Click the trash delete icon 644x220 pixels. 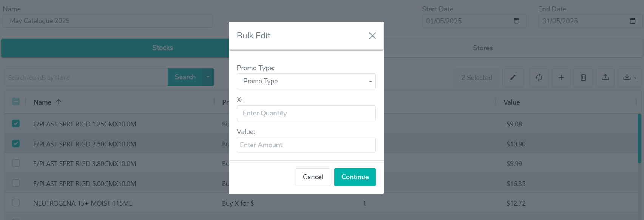pyautogui.click(x=583, y=78)
